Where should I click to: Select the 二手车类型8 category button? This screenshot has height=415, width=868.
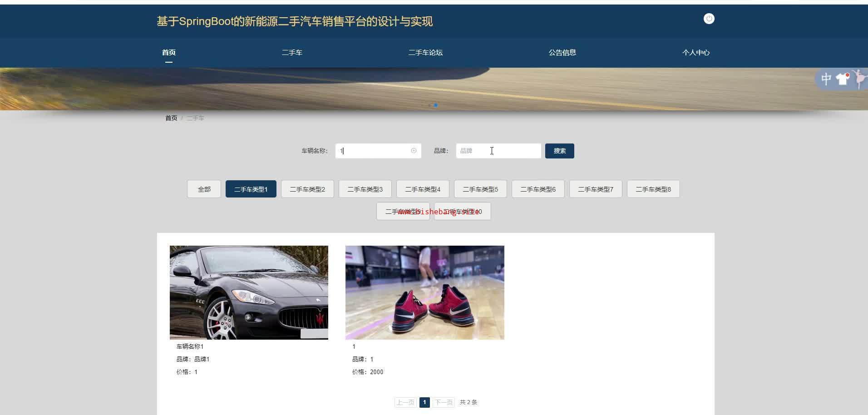pos(653,189)
